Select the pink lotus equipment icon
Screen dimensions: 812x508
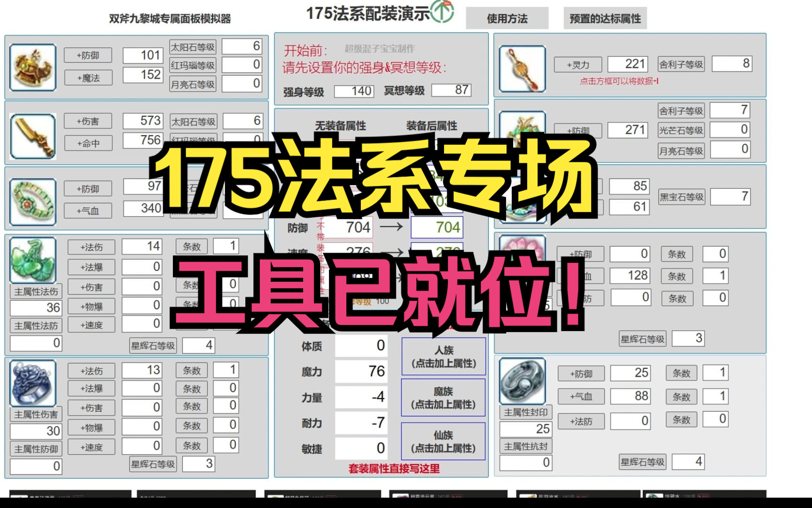(523, 261)
